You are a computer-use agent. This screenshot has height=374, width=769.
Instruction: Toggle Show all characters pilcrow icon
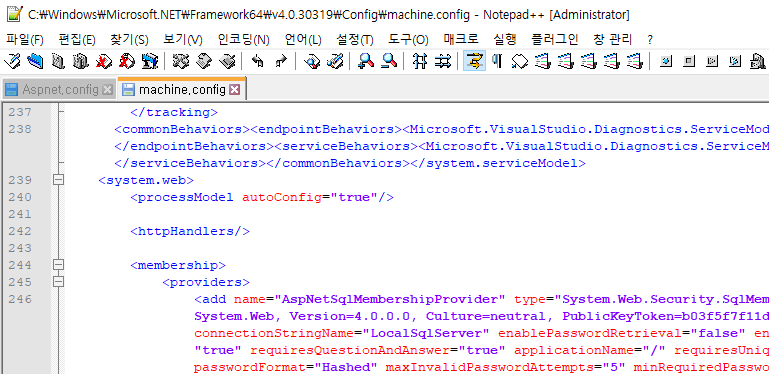(497, 61)
